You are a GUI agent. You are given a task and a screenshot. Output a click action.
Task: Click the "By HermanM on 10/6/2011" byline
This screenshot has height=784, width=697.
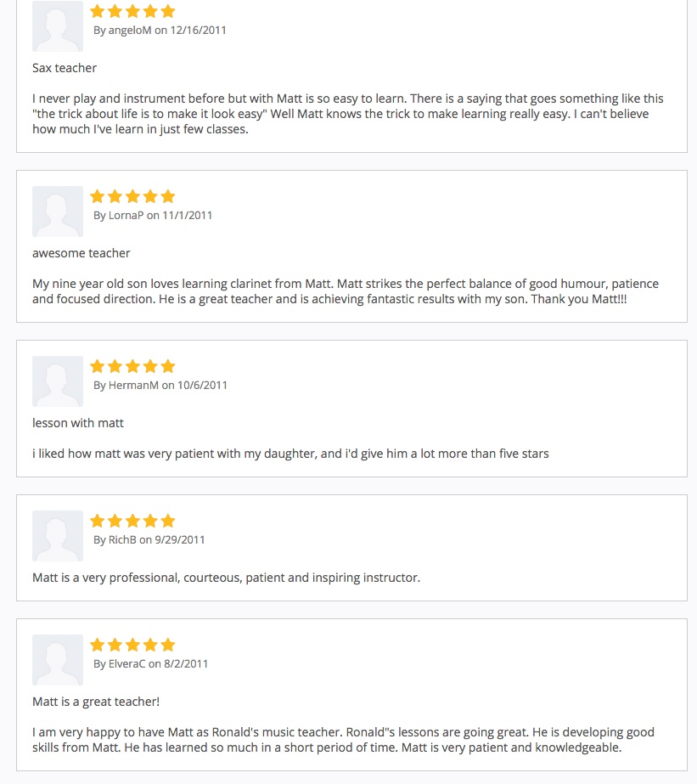160,385
